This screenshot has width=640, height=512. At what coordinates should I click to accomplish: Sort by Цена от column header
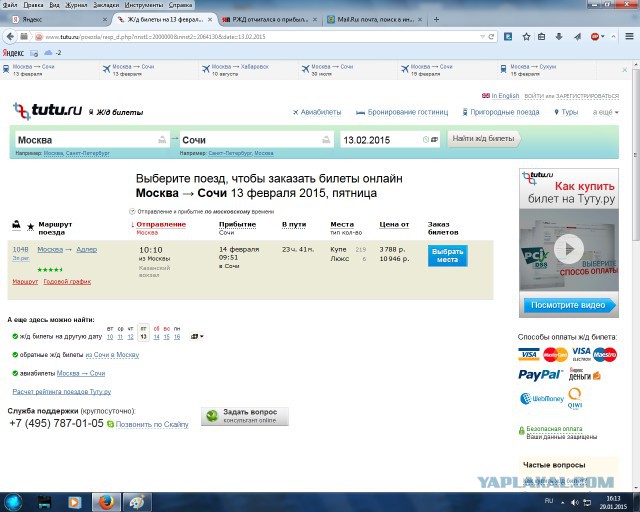click(394, 224)
